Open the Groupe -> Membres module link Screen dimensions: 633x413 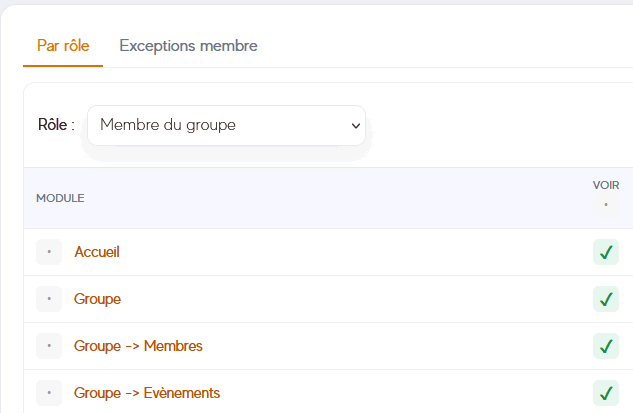138,346
